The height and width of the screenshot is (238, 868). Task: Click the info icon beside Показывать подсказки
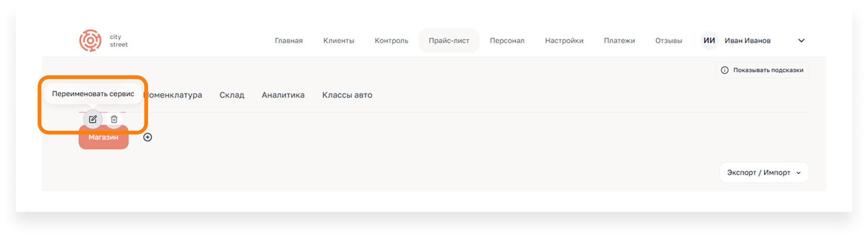pos(725,70)
